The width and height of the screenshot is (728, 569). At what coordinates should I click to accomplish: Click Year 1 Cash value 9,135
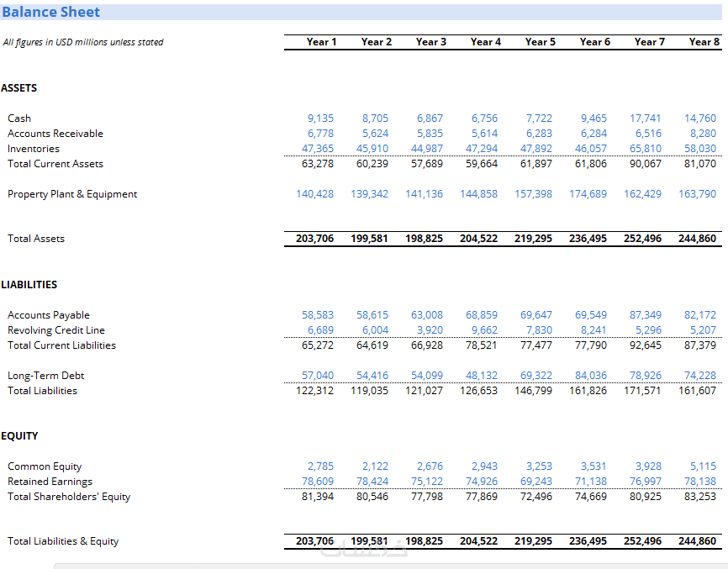tap(320, 119)
